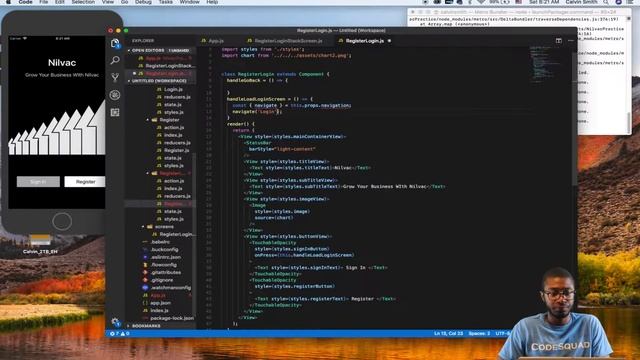
Task: Click the Spaces: 2 status entry
Action: point(479,333)
